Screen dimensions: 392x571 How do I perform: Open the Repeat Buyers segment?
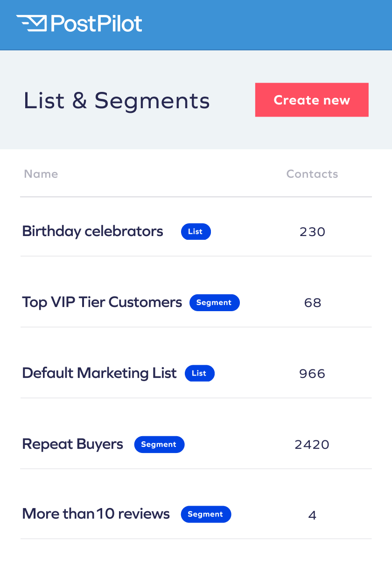point(72,444)
